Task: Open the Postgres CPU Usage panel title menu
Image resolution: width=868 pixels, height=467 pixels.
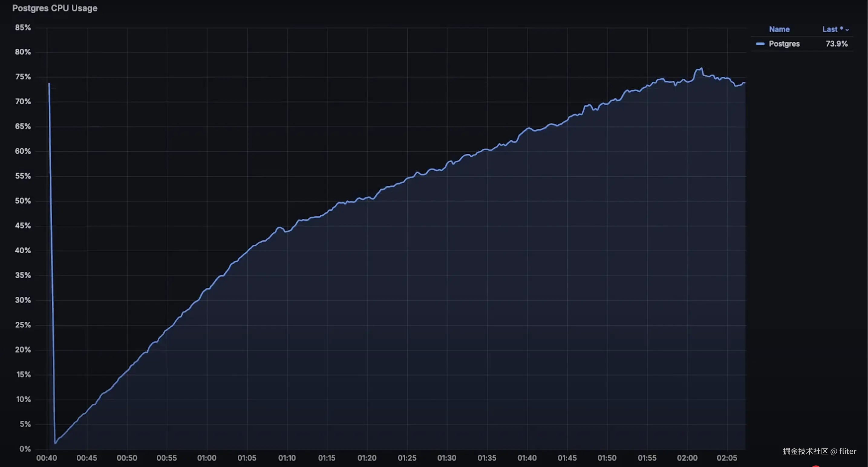Action: pos(54,8)
